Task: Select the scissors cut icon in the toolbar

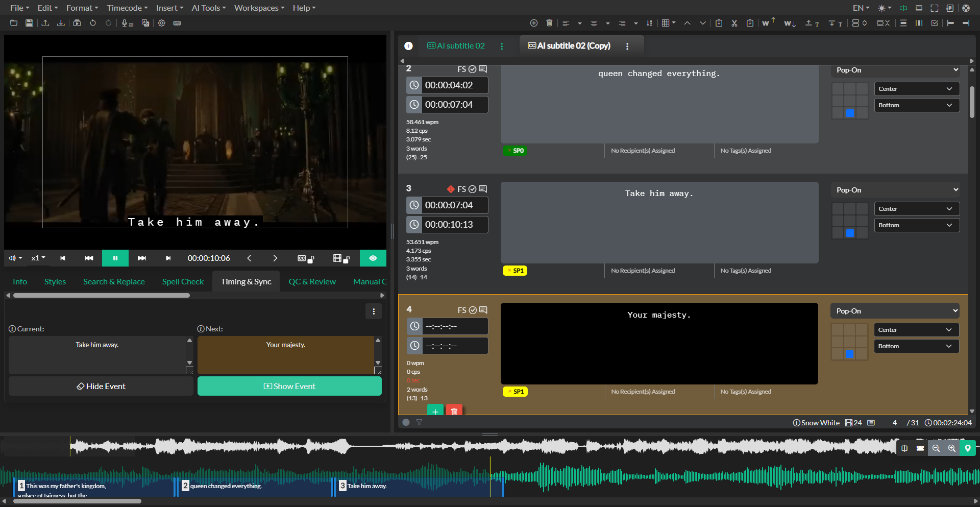Action: click(x=734, y=23)
